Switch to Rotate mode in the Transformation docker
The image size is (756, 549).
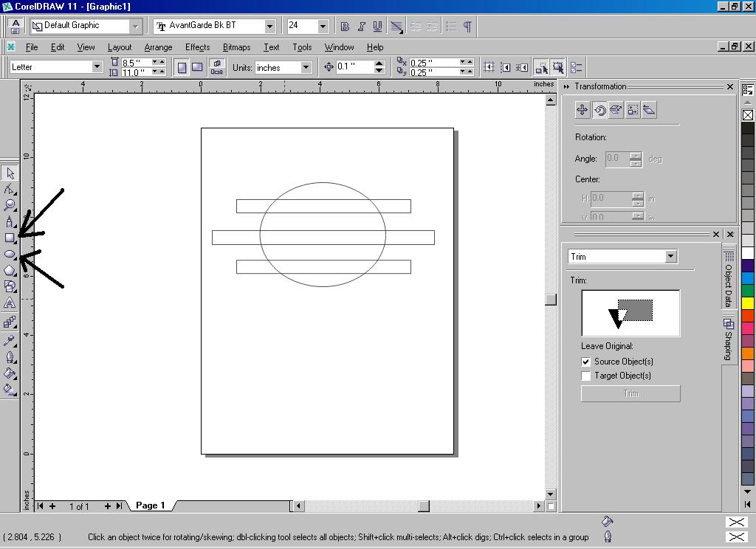(x=598, y=109)
